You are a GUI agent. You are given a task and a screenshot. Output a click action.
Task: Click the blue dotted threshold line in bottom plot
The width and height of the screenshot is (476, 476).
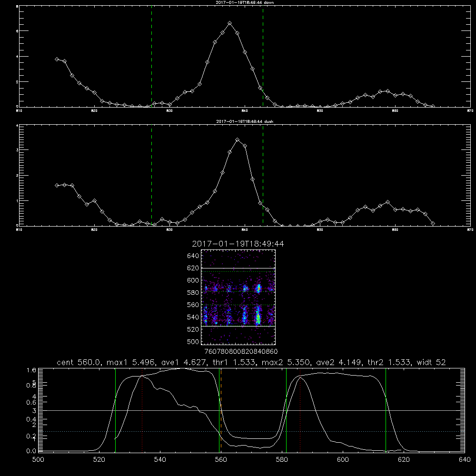point(251,431)
